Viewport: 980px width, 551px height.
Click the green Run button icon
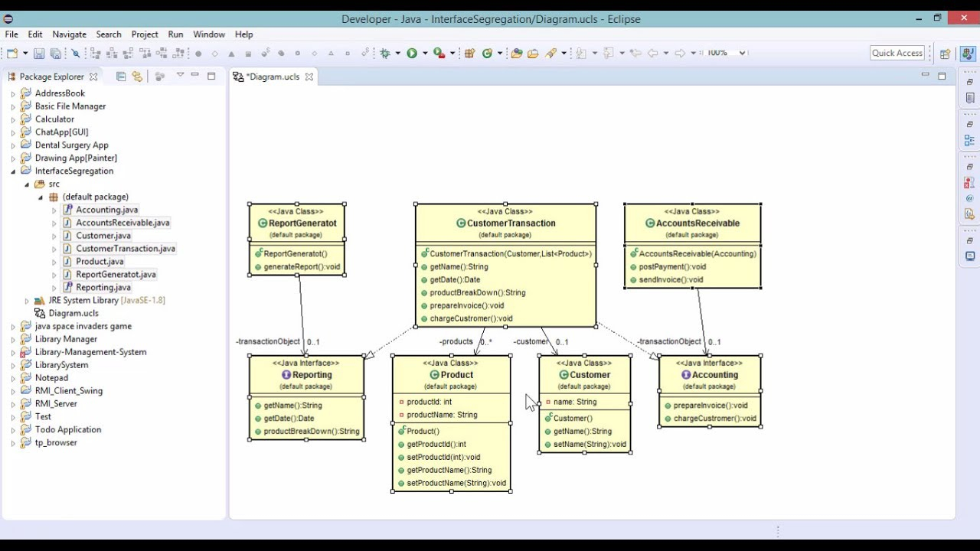(x=412, y=53)
